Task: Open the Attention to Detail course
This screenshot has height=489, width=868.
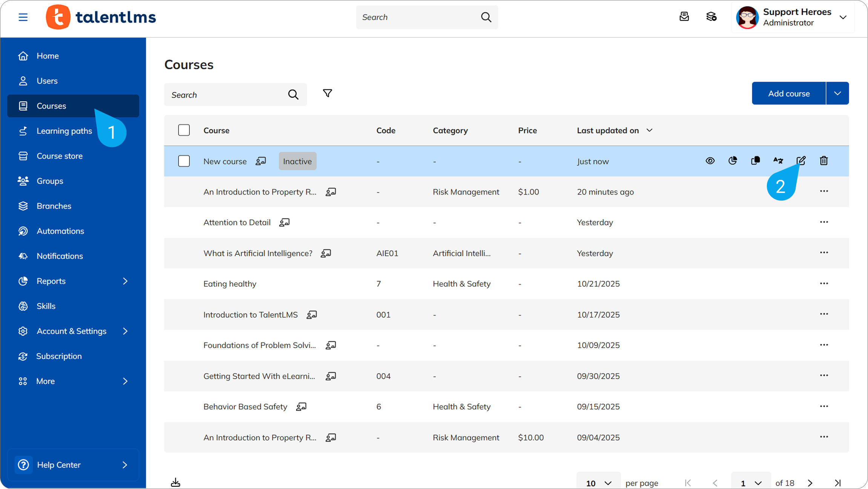Action: 237,222
